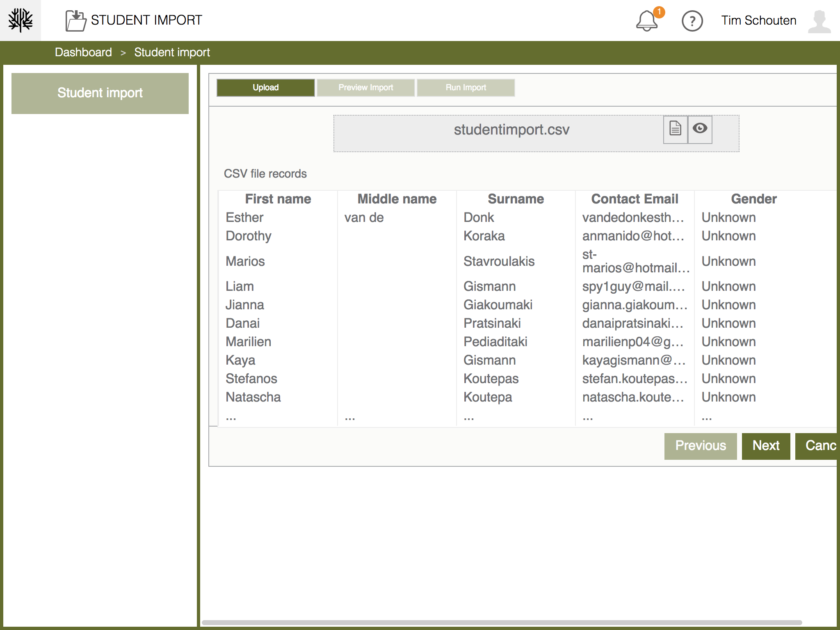Click the user avatar icon

(819, 21)
